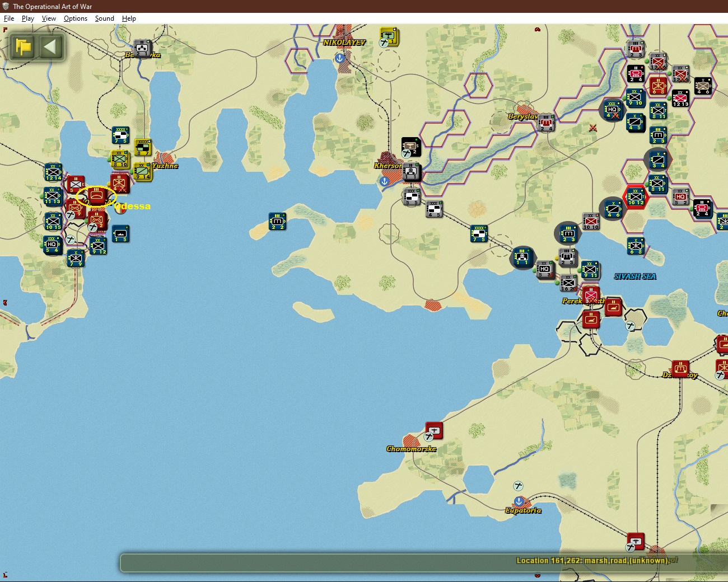The width and height of the screenshot is (728, 582).
Task: Select the blue brigade 3 4 in dark hex
Action: tap(657, 159)
